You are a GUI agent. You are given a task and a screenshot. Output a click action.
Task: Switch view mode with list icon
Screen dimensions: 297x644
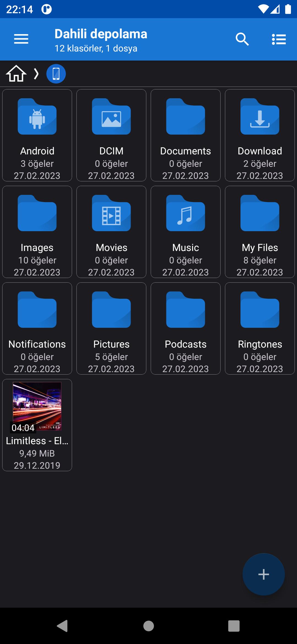pyautogui.click(x=279, y=39)
